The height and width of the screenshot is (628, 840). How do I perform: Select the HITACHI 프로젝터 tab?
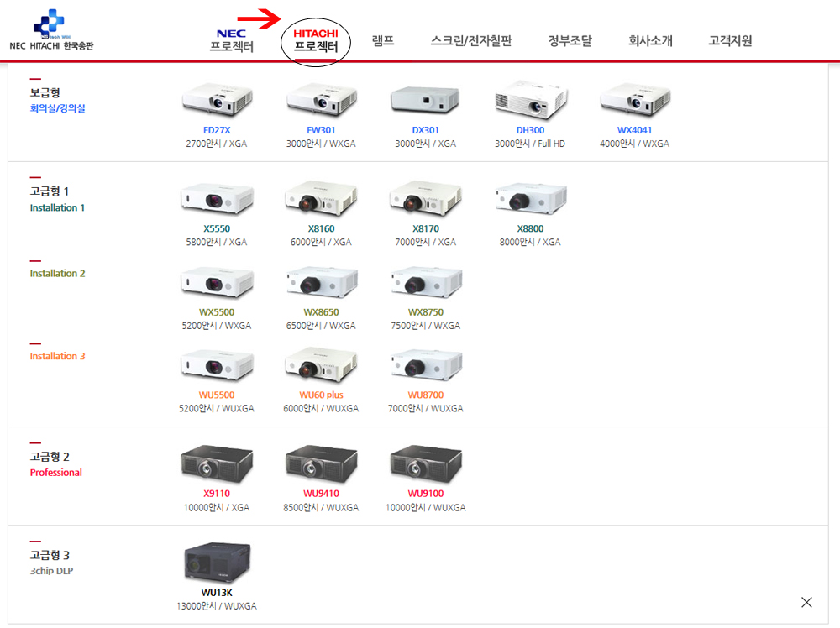(316, 40)
